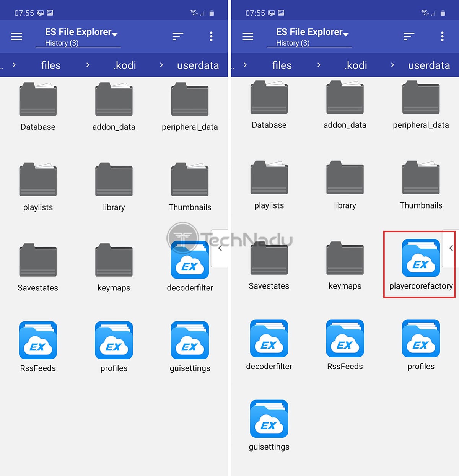Open Thumbnails folder in right screen
Screen dimensions: 459x476
pos(421,185)
